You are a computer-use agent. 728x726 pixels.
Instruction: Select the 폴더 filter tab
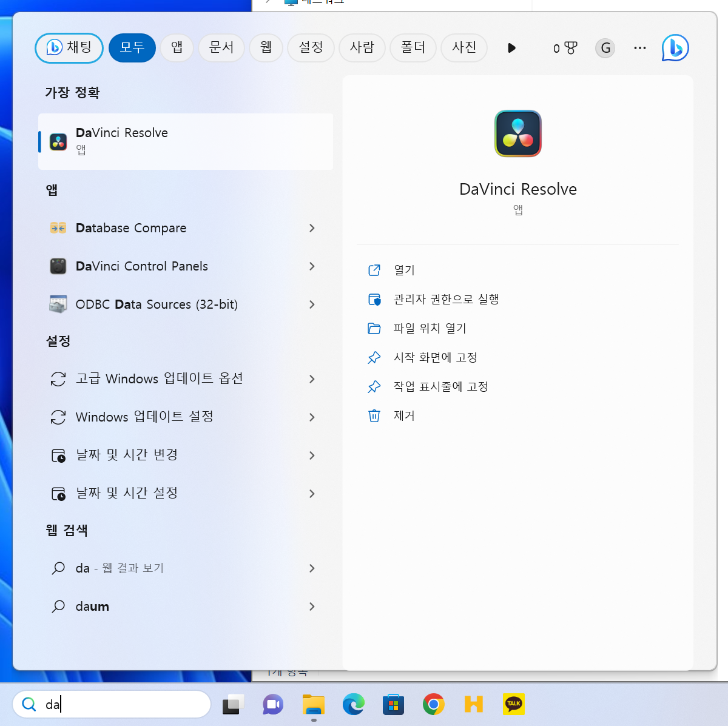pos(413,48)
